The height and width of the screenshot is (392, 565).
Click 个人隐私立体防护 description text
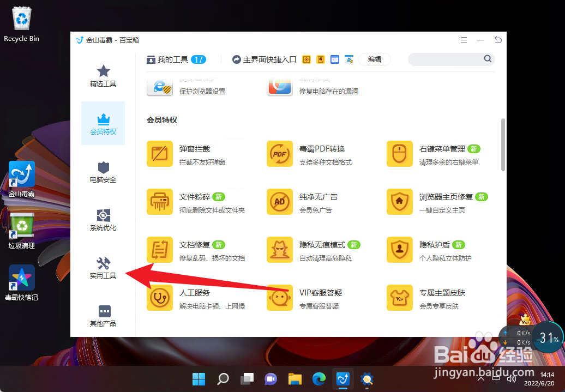[x=446, y=258]
